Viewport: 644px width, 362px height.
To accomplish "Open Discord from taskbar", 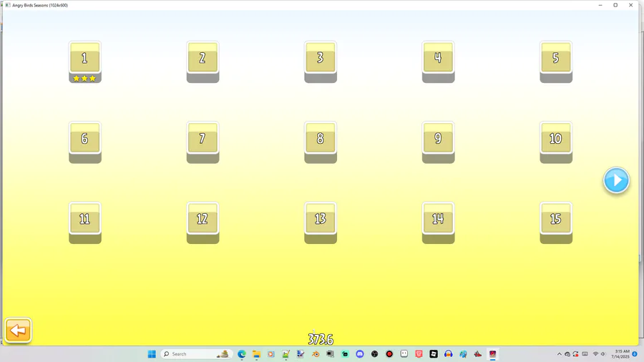I will (360, 354).
